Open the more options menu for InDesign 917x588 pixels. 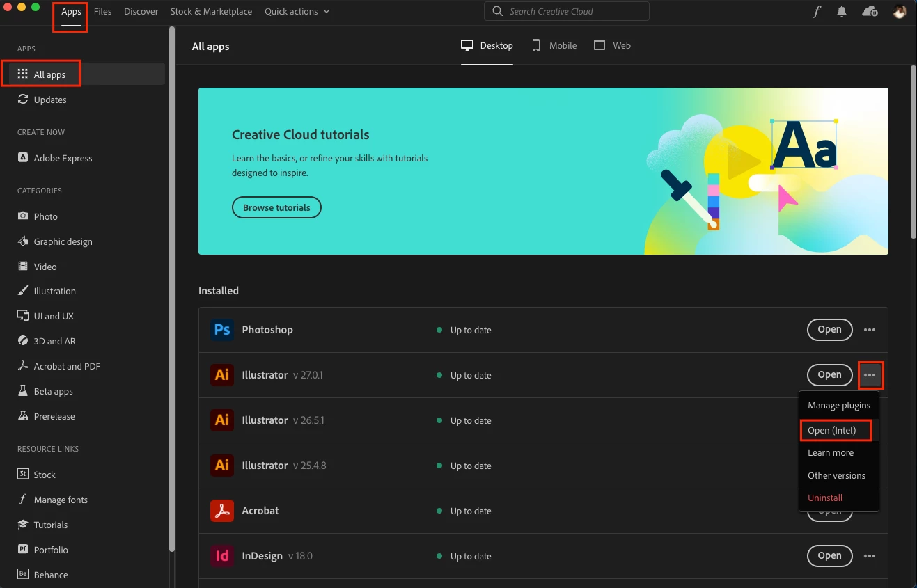[x=870, y=556]
